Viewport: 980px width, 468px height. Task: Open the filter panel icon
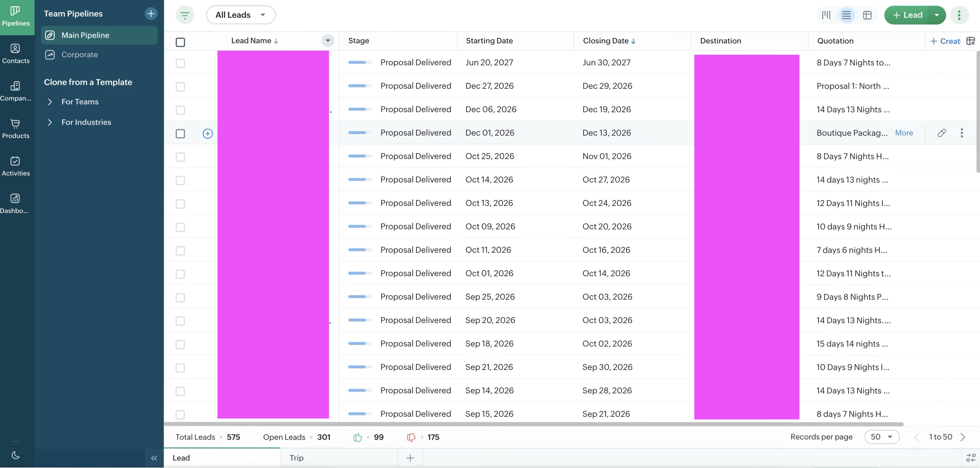pos(185,15)
